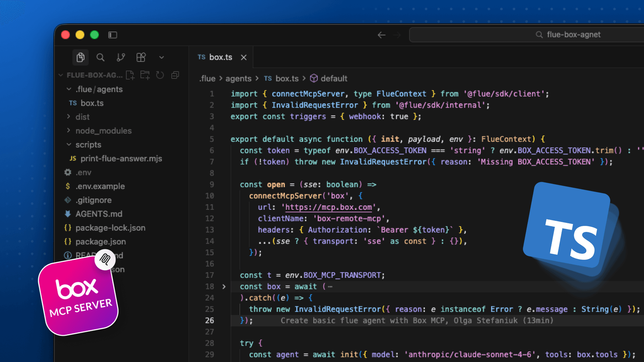Click 'box-remote-mcp' client name string
Screen dimensions: 644x362
point(349,218)
